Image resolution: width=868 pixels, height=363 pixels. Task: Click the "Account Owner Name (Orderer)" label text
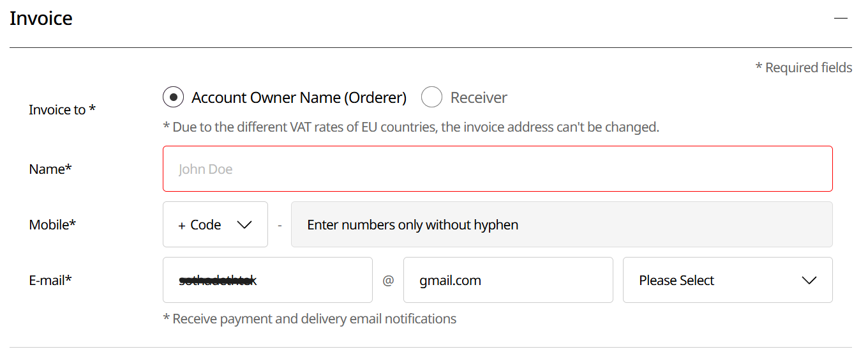(x=299, y=98)
